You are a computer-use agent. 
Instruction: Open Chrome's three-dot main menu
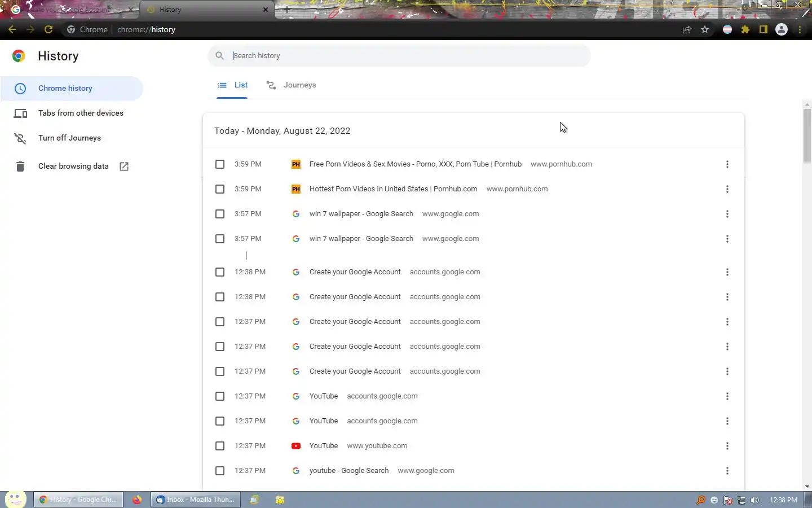800,30
